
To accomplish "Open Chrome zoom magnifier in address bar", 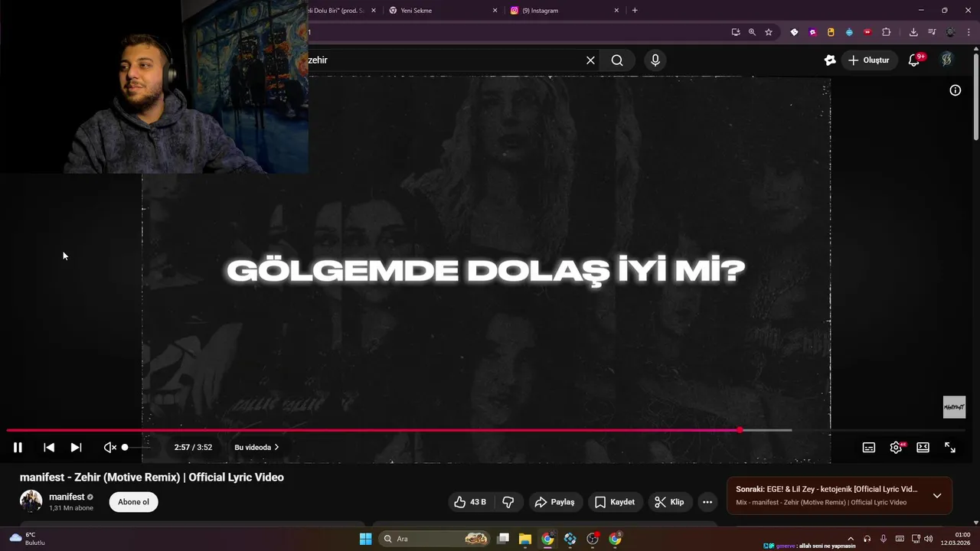I will [752, 32].
